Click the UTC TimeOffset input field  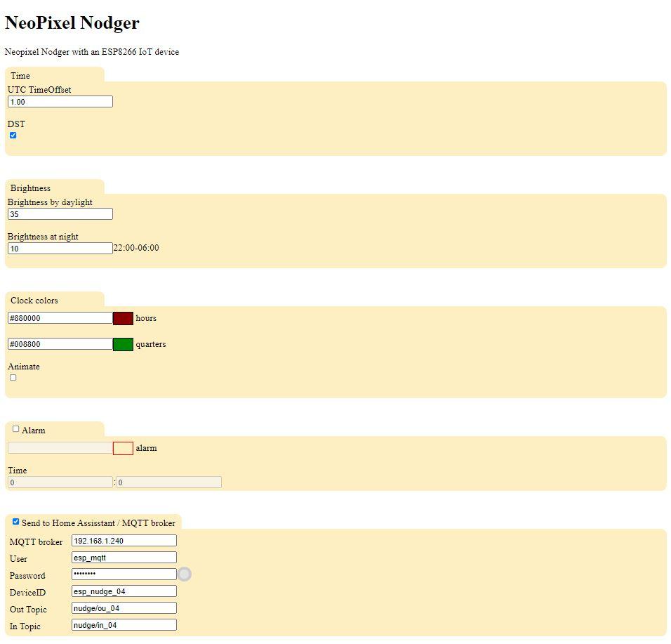[x=60, y=101]
